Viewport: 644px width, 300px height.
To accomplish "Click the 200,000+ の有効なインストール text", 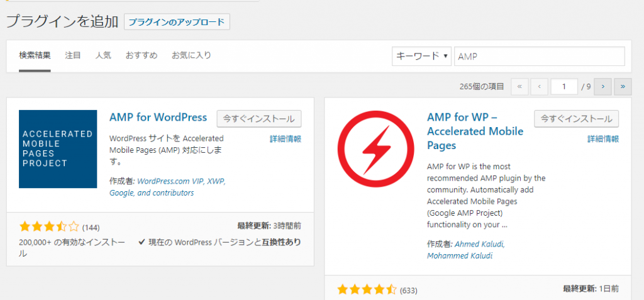I will 72,248.
